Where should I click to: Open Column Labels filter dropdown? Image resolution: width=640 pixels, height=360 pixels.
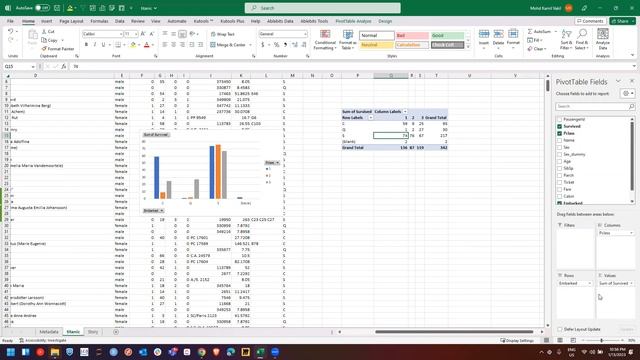[405, 111]
